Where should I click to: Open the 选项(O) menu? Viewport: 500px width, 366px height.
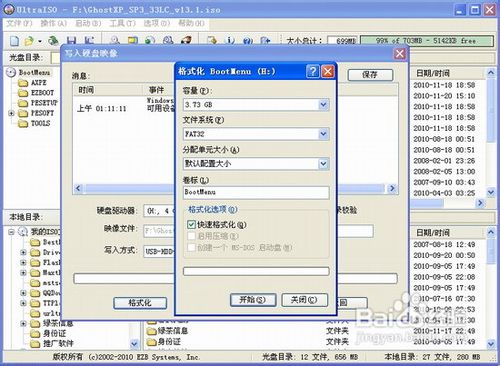157,23
